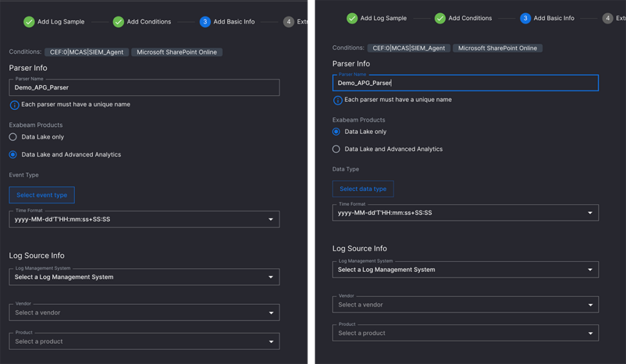Screen dimensions: 626x364
Task: Click the step 4 circle icon in the left panel
Action: [x=289, y=22]
